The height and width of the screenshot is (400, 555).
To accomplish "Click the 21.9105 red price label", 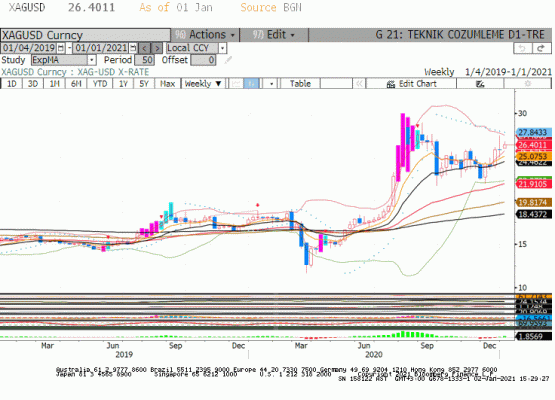I will [x=534, y=184].
